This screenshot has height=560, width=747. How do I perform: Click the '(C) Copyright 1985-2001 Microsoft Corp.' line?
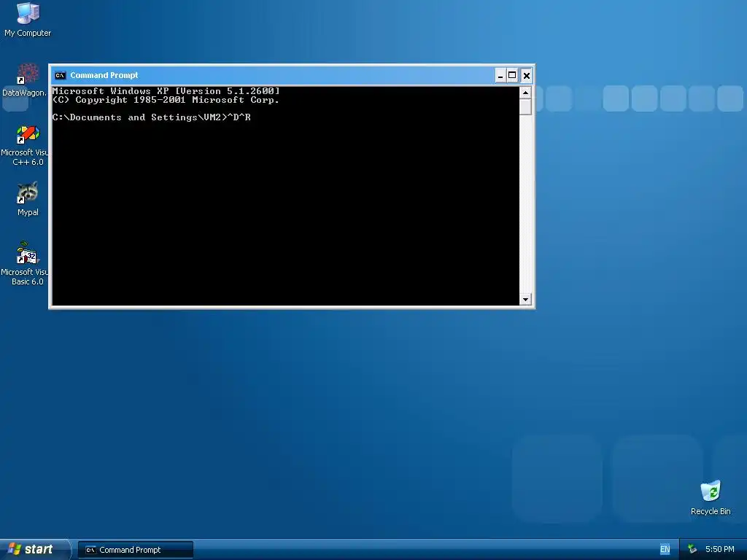166,100
